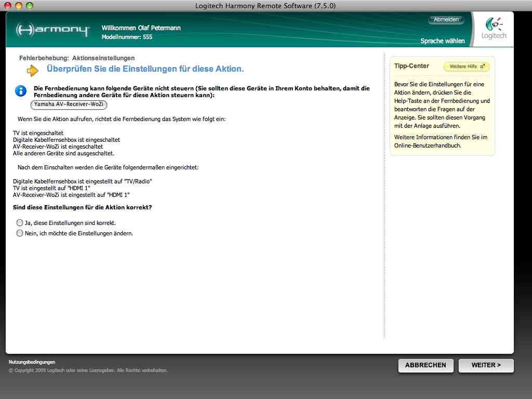Click the 'Willkommen Olaf Petermann' greeting
This screenshot has height=399, width=532.
pyautogui.click(x=141, y=28)
